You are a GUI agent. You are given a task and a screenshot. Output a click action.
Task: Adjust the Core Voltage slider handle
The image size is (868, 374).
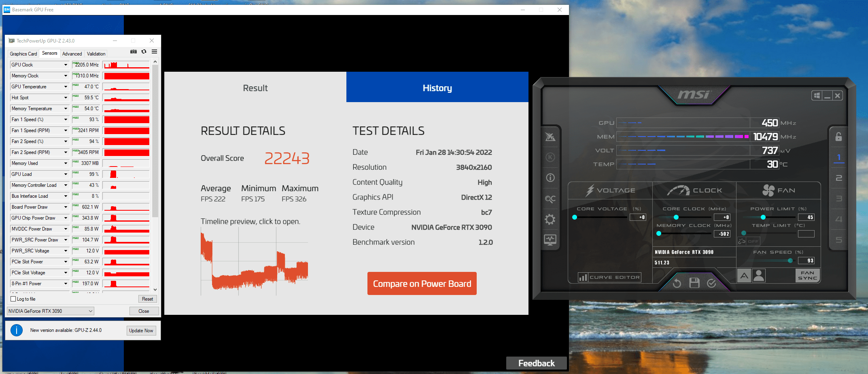(575, 217)
